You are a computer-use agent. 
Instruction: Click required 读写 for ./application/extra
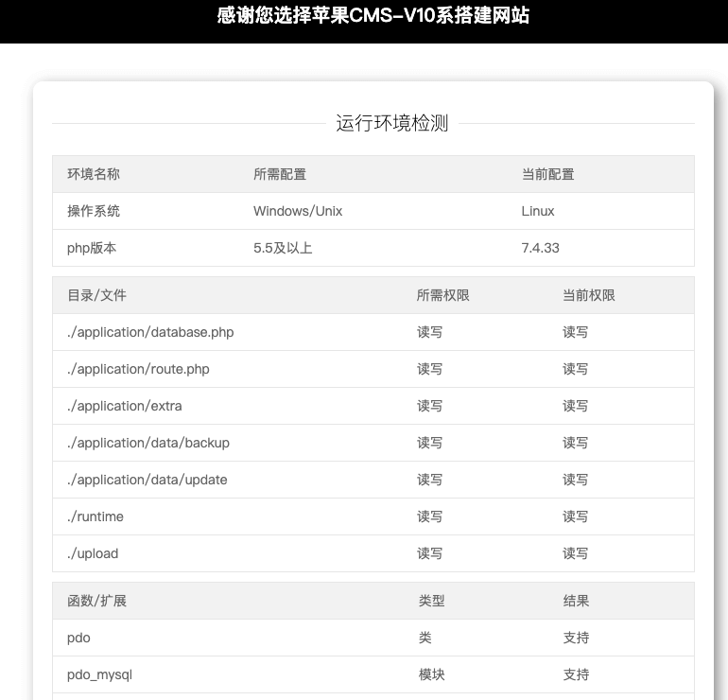[x=430, y=406]
